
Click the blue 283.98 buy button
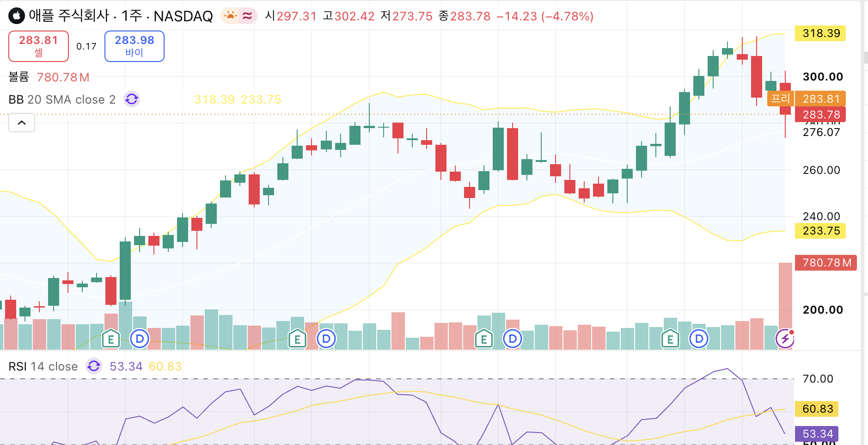134,46
